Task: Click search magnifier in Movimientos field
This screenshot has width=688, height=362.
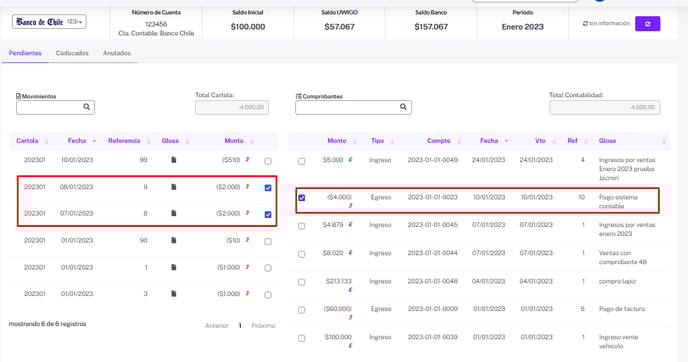Action: 86,107
